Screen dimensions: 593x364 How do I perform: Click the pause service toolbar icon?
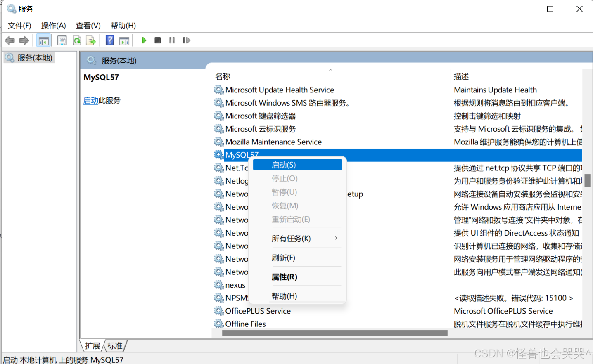(172, 40)
